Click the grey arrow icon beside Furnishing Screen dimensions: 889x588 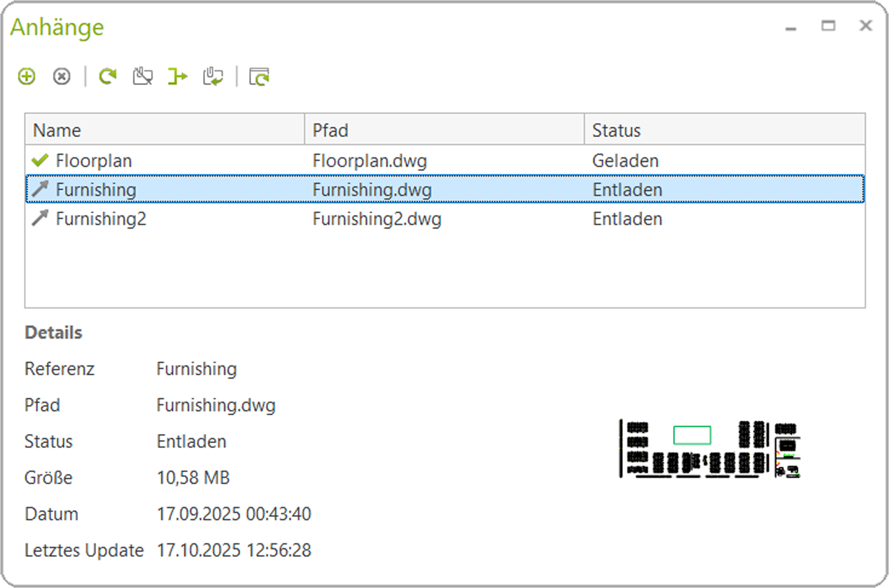coord(40,189)
